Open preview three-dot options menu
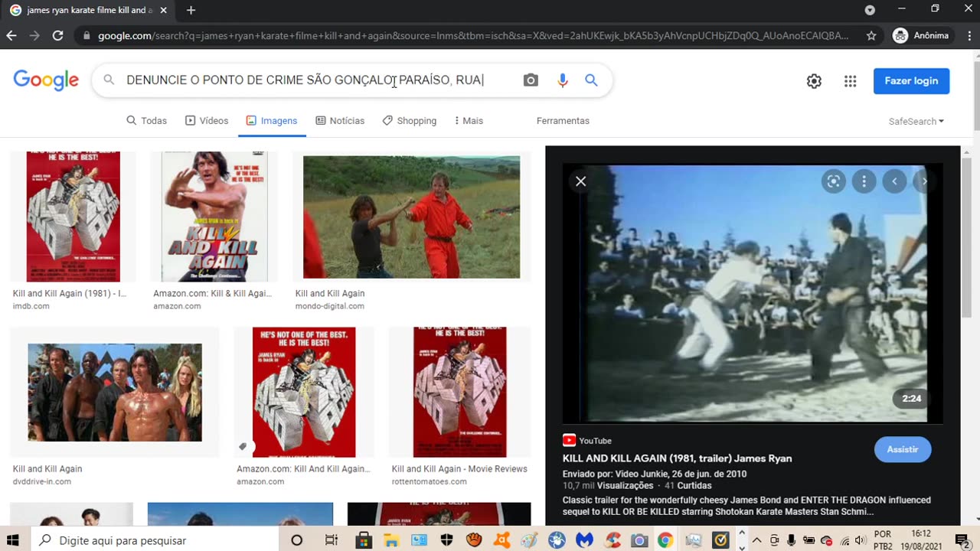This screenshot has height=551, width=980. point(864,181)
